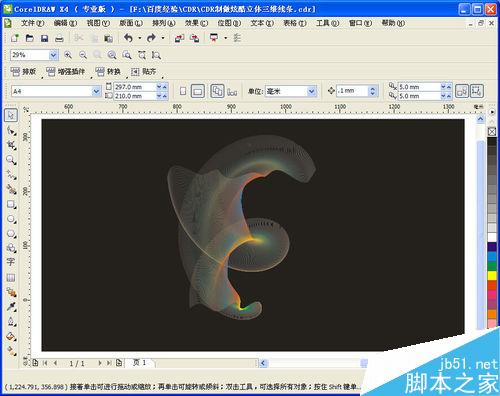Open the 视图 (View) menu
This screenshot has height=396, width=500.
(x=98, y=23)
